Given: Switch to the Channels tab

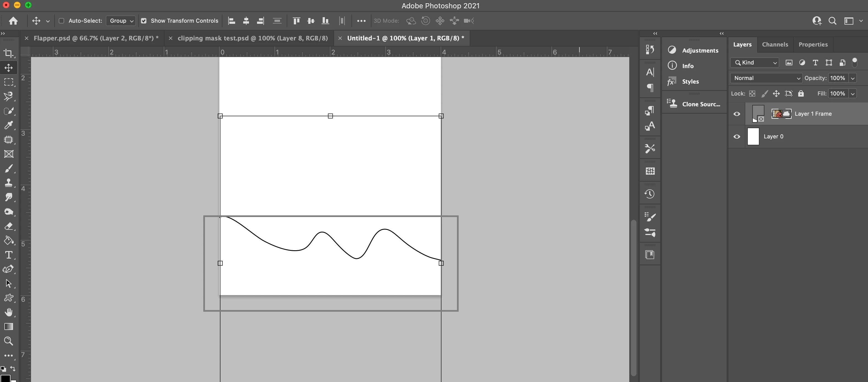Looking at the screenshot, I should pos(775,45).
